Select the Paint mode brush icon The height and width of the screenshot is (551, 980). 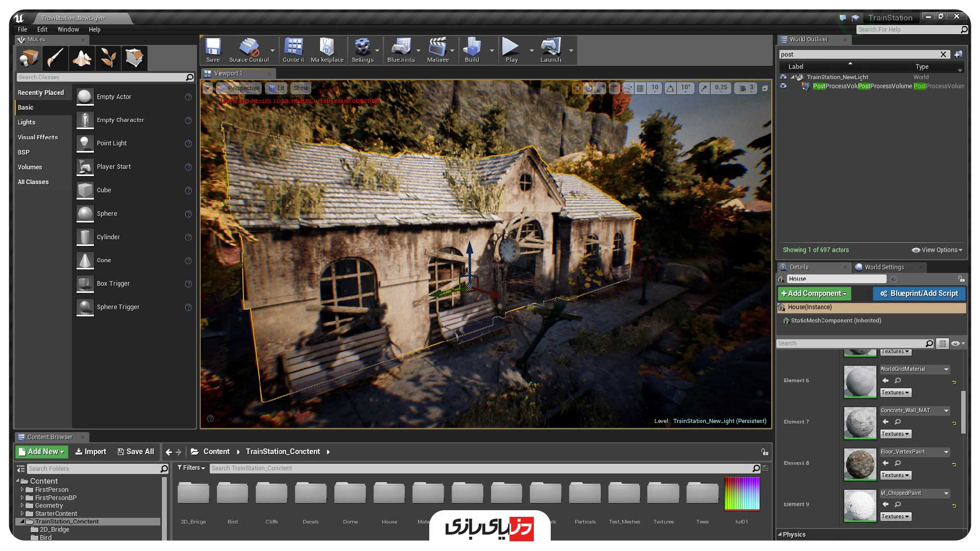[x=55, y=58]
